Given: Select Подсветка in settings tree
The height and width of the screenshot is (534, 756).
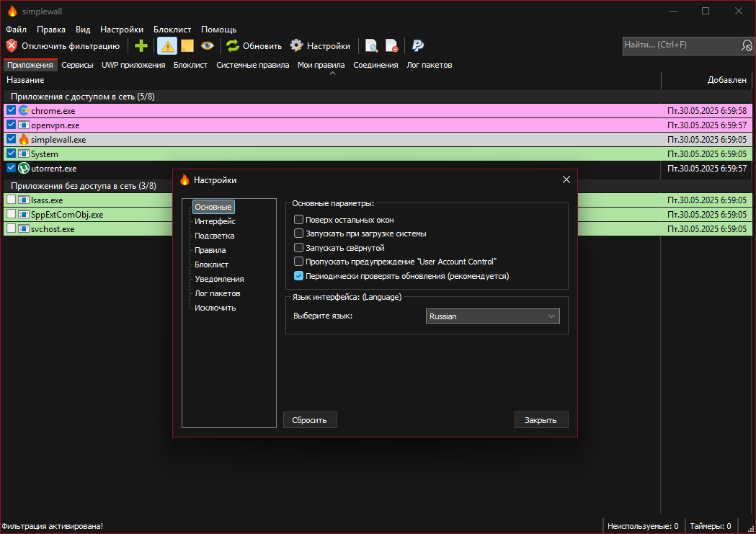Looking at the screenshot, I should coord(215,236).
